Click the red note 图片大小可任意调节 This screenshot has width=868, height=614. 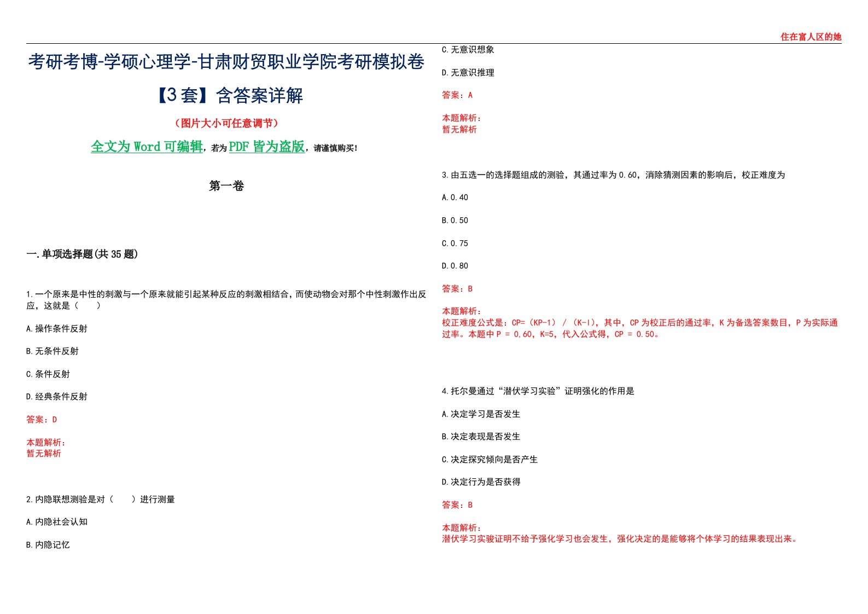click(226, 123)
